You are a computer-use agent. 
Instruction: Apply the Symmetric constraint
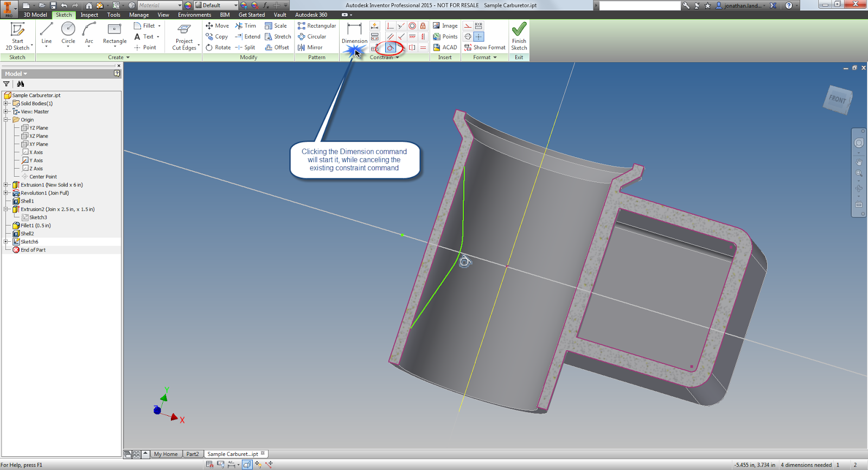tap(412, 47)
